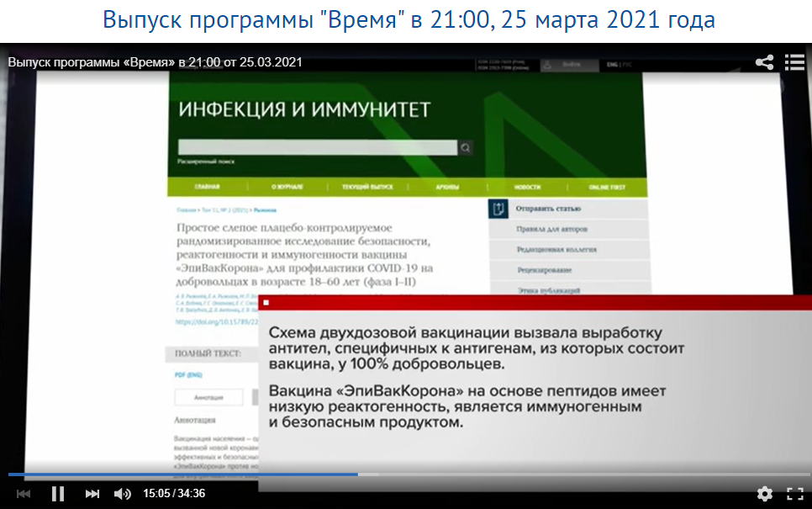Enter fullscreen mode
The image size is (812, 509).
coord(794,494)
